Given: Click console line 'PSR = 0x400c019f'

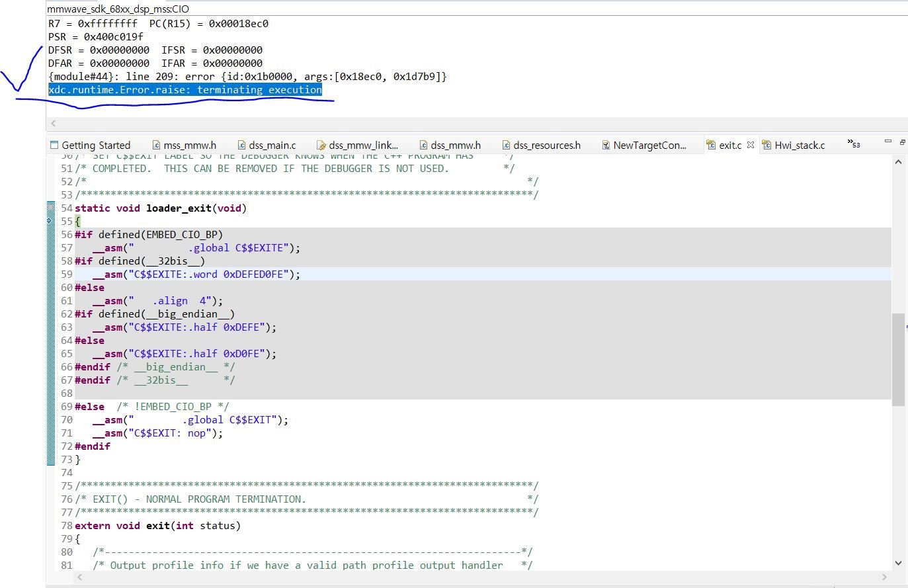Looking at the screenshot, I should [x=96, y=36].
